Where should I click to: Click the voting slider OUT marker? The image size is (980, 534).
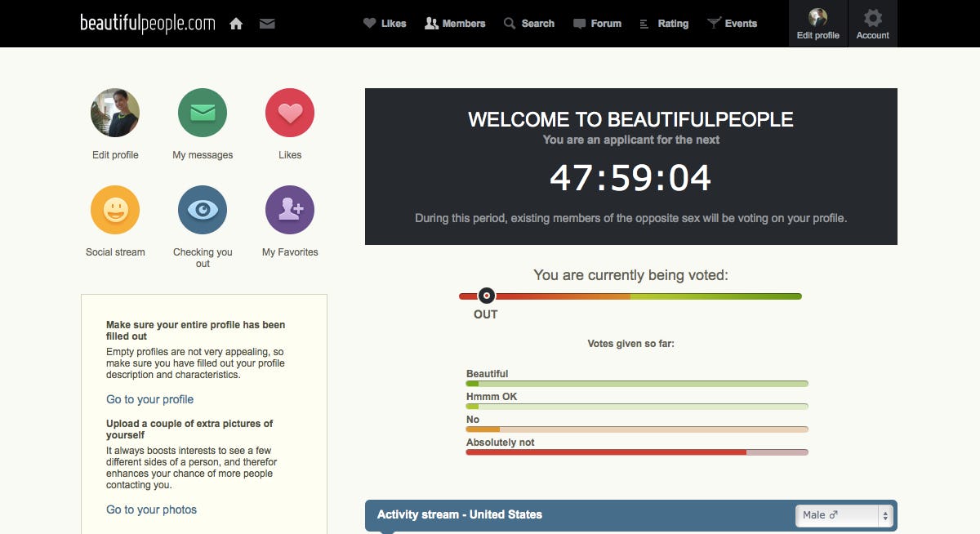tap(486, 296)
